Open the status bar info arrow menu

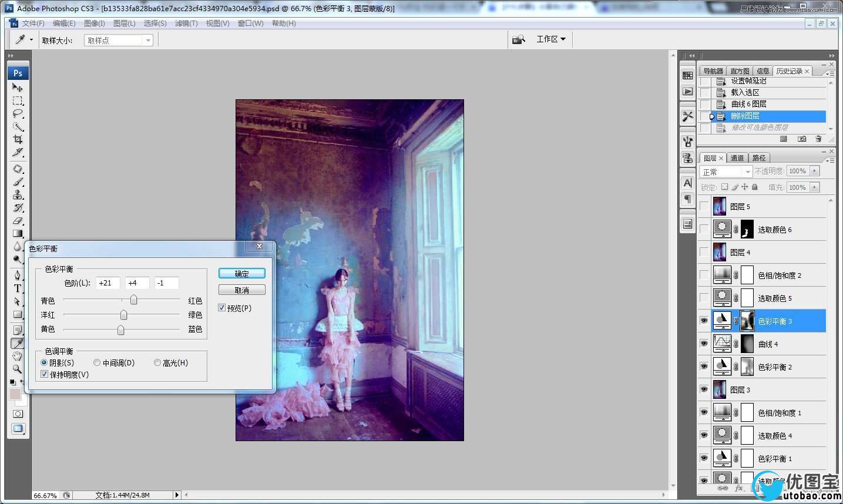click(177, 495)
